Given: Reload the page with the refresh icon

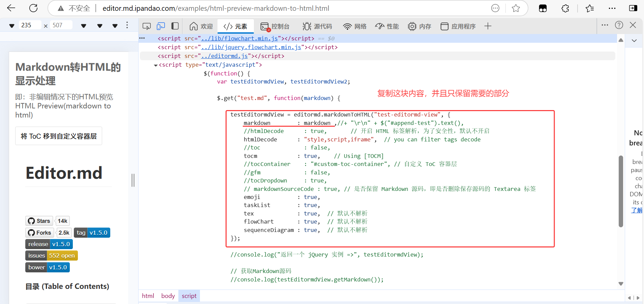Looking at the screenshot, I should pos(33,8).
